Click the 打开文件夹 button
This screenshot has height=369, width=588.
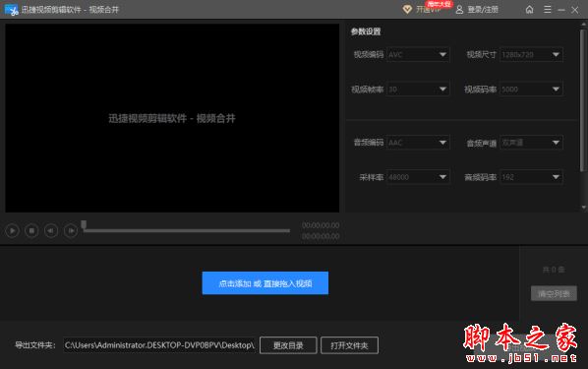[x=349, y=345]
